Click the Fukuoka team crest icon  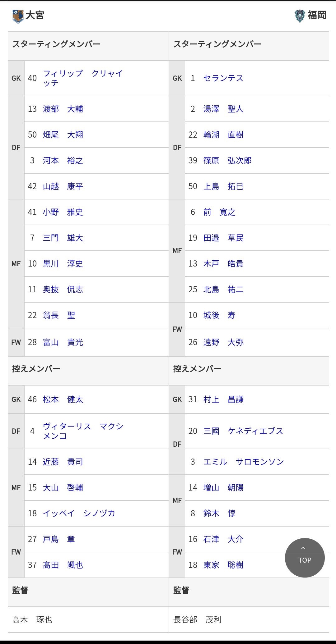click(300, 16)
